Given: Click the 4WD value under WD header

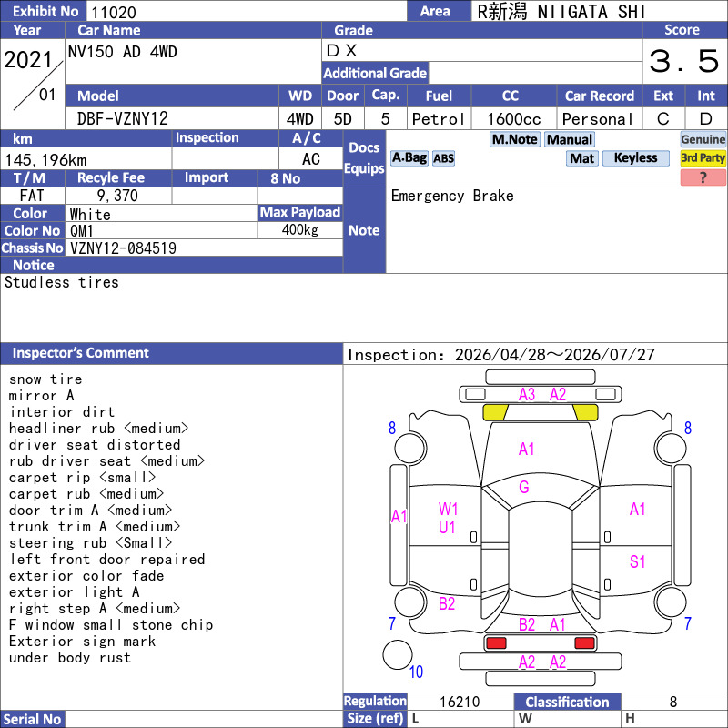Looking at the screenshot, I should 299,119.
